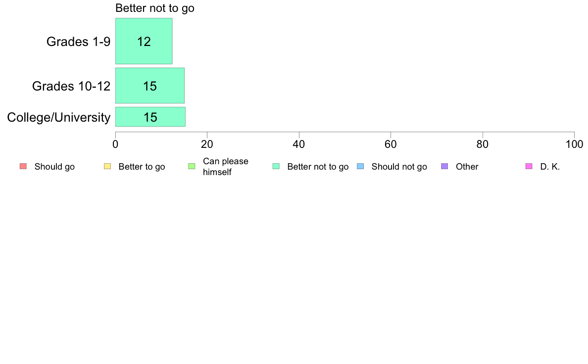Click the 100 tick label on axis
This screenshot has height=364, width=588.
574,144
